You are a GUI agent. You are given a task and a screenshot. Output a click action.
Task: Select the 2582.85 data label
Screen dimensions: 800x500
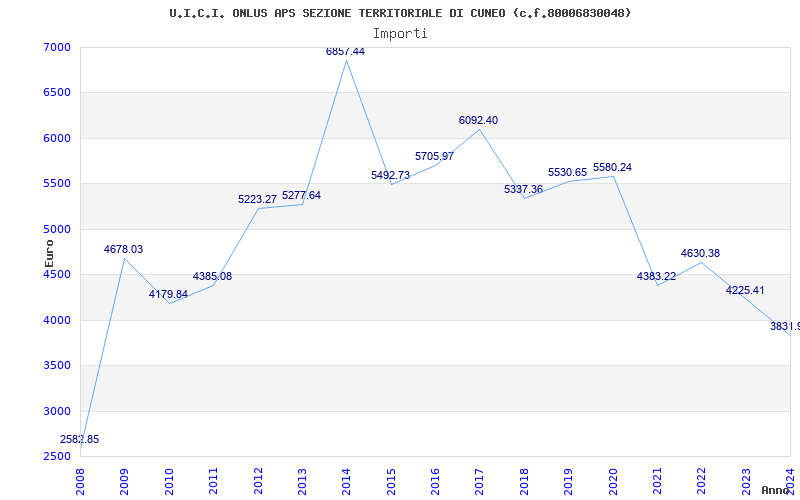coord(80,439)
